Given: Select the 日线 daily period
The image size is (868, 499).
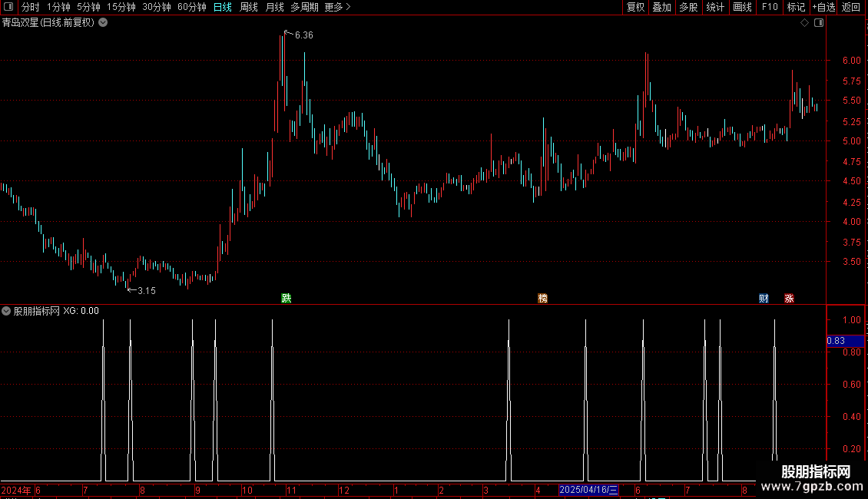Looking at the screenshot, I should pos(223,7).
